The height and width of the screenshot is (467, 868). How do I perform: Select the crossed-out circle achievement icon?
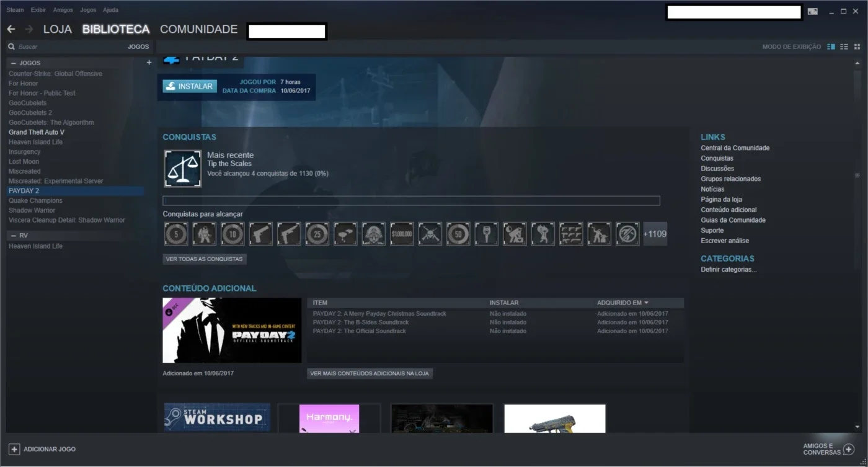coord(627,234)
